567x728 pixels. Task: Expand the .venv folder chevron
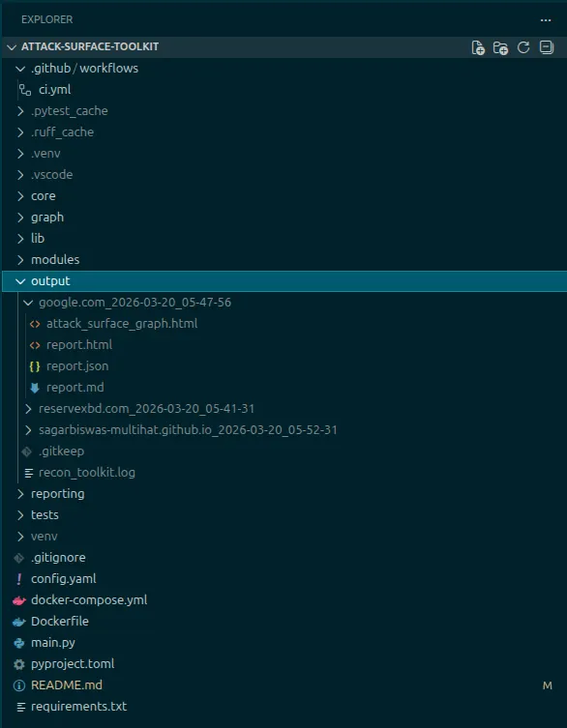(20, 154)
